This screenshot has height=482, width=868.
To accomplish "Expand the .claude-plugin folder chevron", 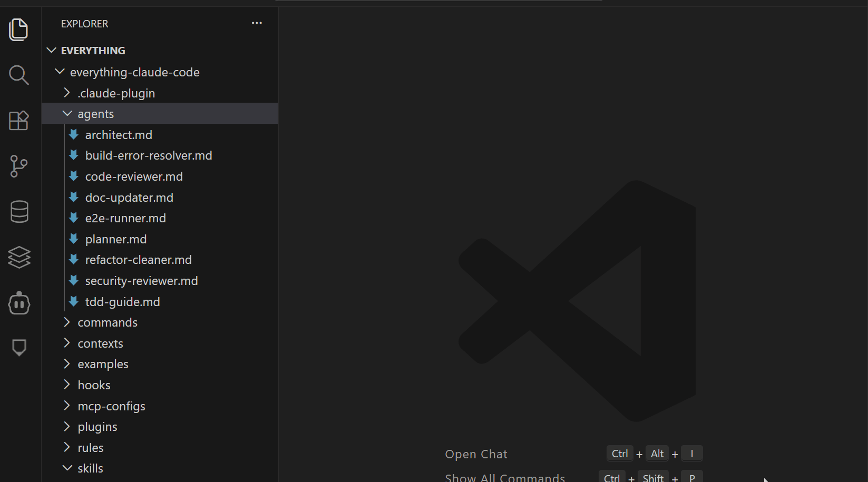I will click(67, 93).
